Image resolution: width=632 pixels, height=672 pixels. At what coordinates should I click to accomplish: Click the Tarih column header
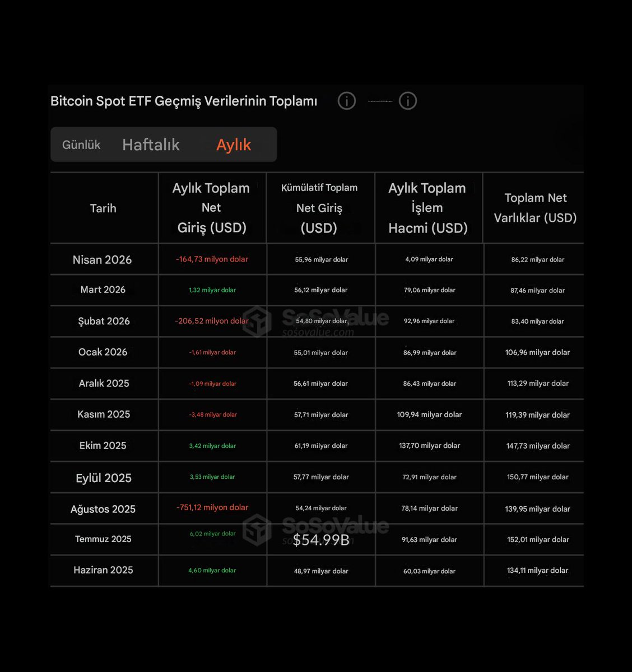click(x=103, y=208)
